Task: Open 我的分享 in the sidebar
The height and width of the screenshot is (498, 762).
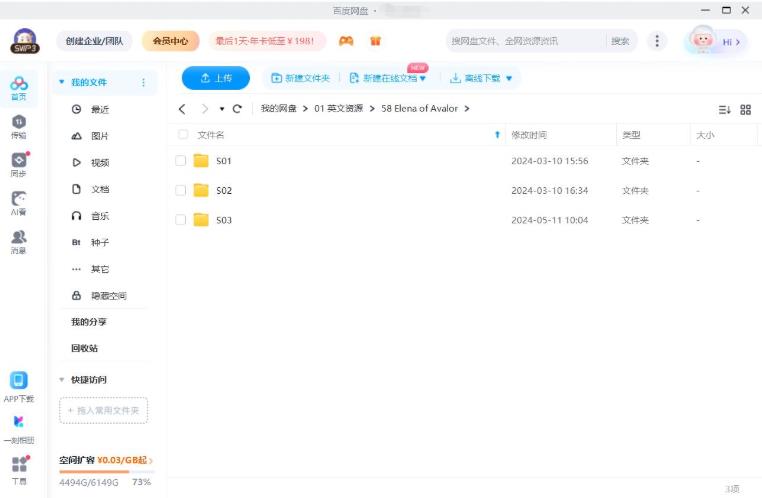Action: point(88,322)
